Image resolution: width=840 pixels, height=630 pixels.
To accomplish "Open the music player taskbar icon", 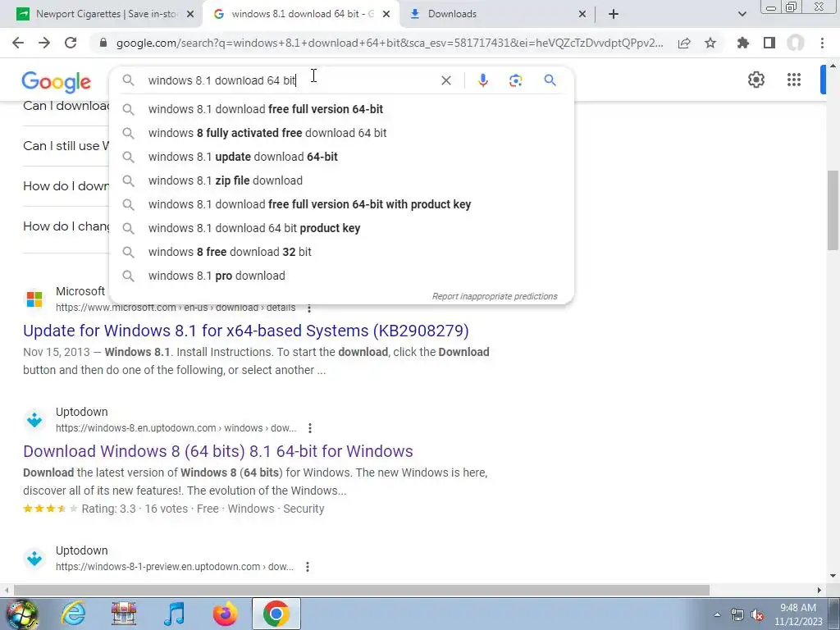I will click(174, 614).
